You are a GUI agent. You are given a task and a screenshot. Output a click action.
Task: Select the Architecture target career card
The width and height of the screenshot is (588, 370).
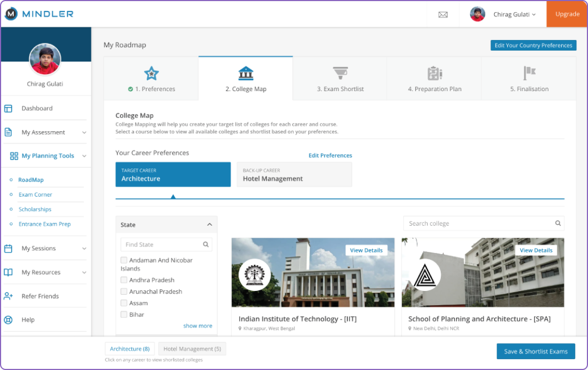[173, 175]
